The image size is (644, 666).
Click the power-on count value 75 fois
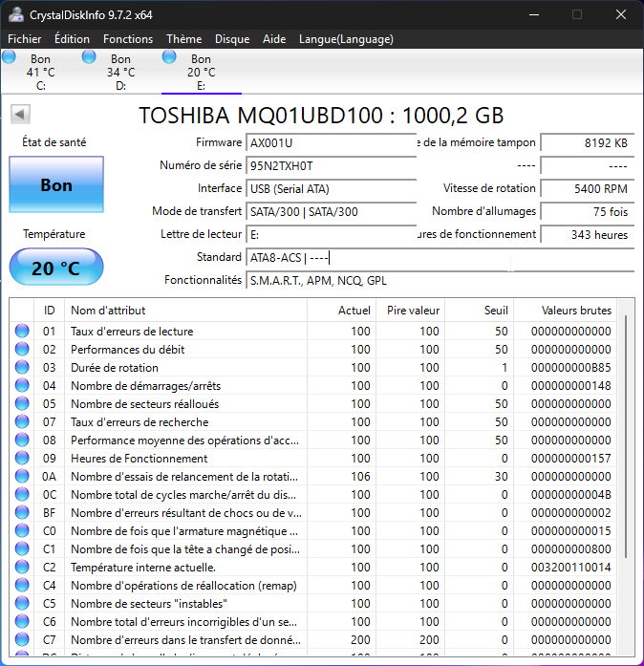tap(587, 211)
